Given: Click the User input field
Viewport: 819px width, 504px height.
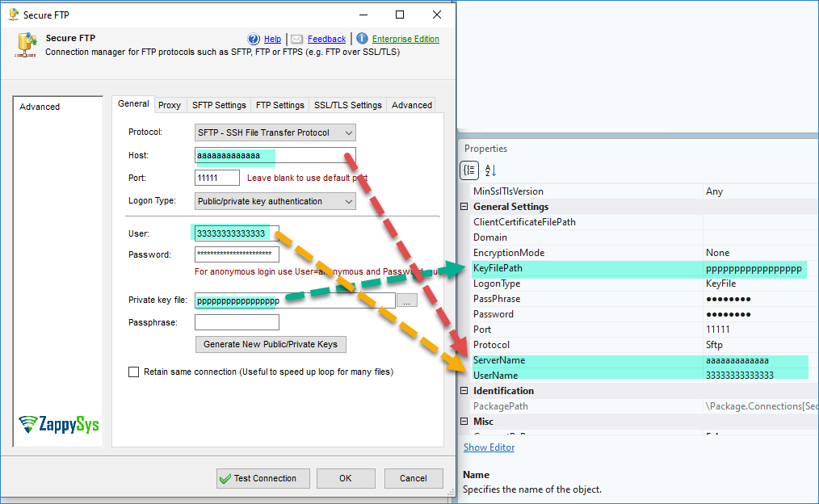Looking at the screenshot, I should point(237,233).
